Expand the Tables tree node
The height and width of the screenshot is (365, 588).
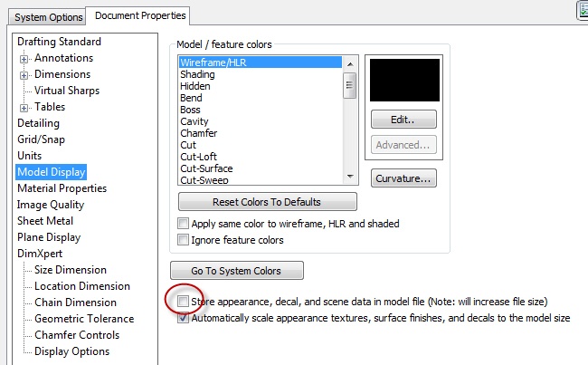[24, 108]
